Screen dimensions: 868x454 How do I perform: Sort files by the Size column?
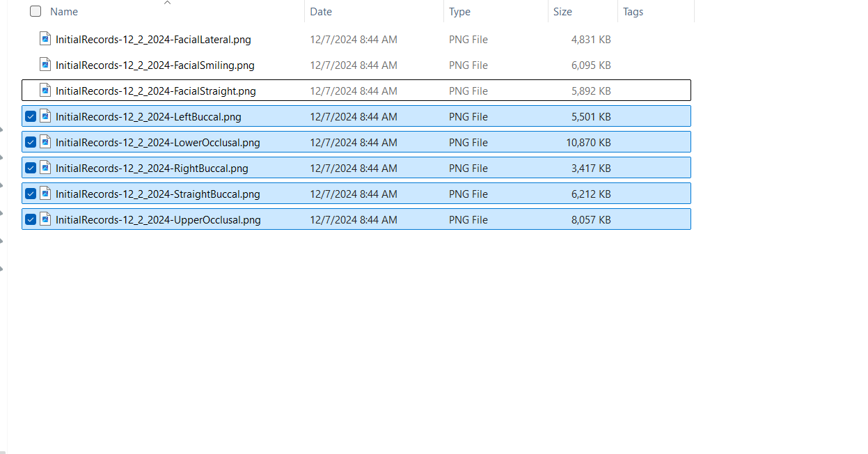562,12
